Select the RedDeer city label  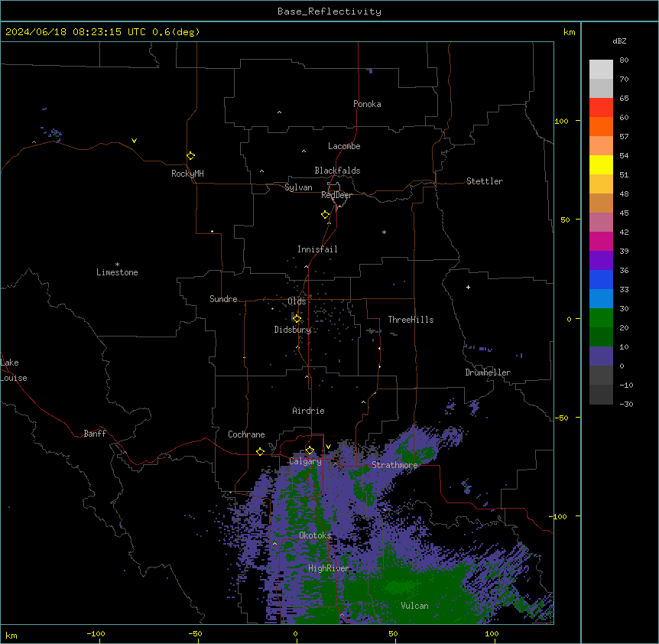pyautogui.click(x=336, y=195)
